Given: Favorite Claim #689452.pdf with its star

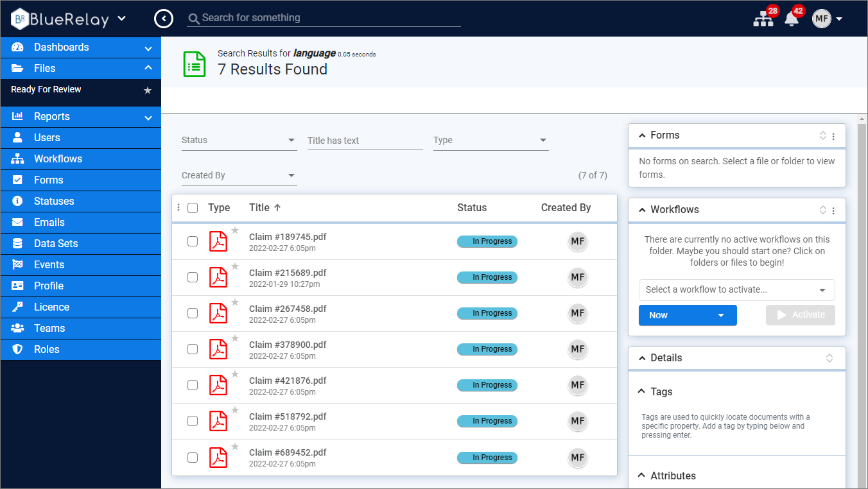Looking at the screenshot, I should tap(235, 447).
